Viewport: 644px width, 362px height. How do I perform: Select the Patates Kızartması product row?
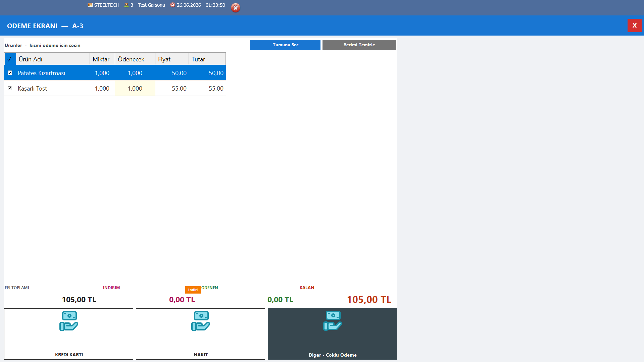115,73
